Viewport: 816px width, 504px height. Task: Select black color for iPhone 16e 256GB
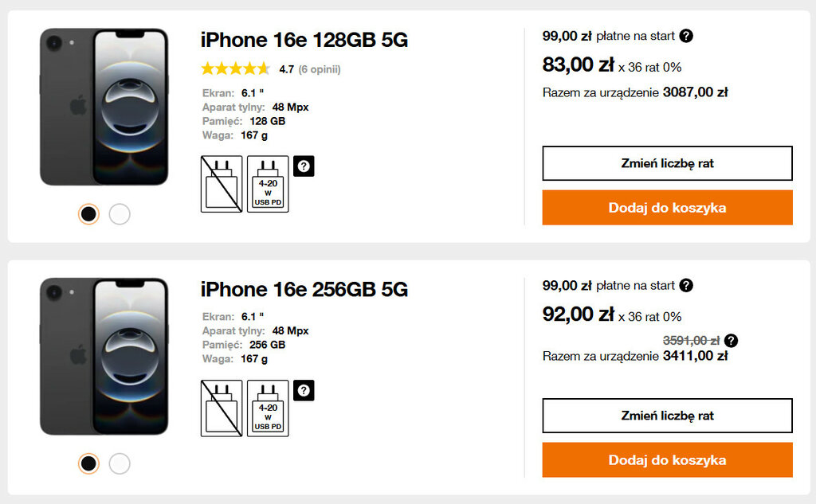tap(89, 463)
